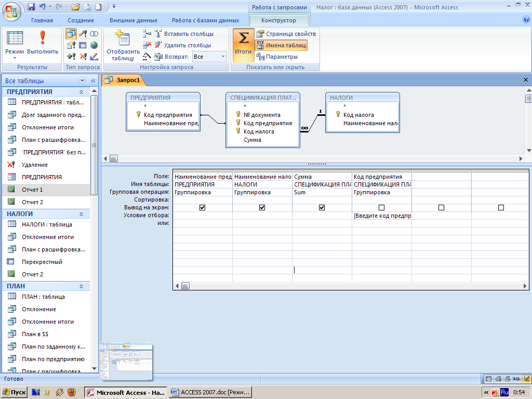Choose the Append query type icon
The image size is (532, 399).
click(71, 56)
